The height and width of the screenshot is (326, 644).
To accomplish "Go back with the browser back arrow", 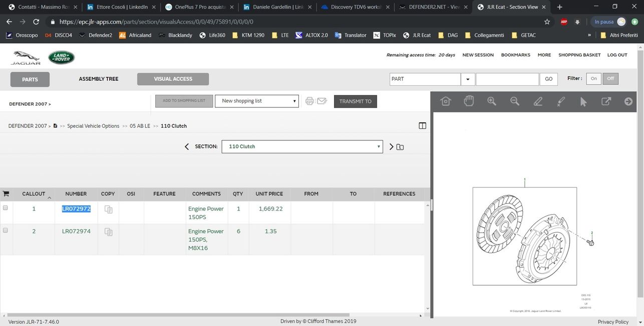I will pyautogui.click(x=9, y=22).
